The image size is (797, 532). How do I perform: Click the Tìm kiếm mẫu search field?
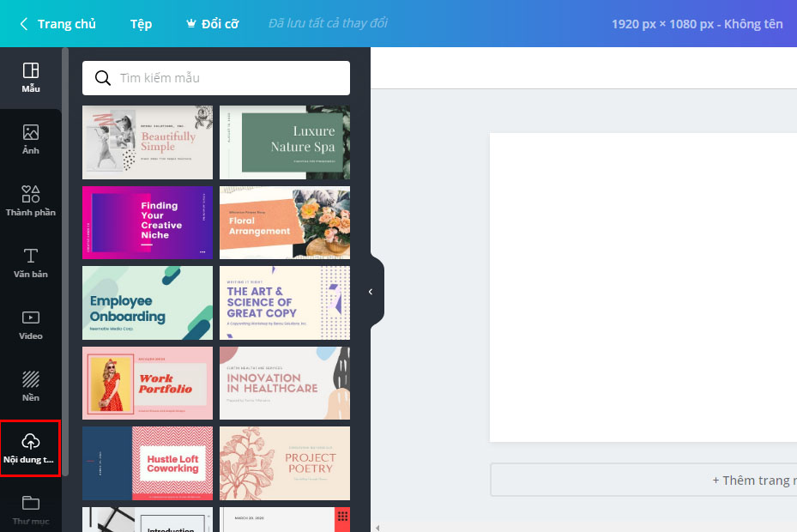(227, 78)
